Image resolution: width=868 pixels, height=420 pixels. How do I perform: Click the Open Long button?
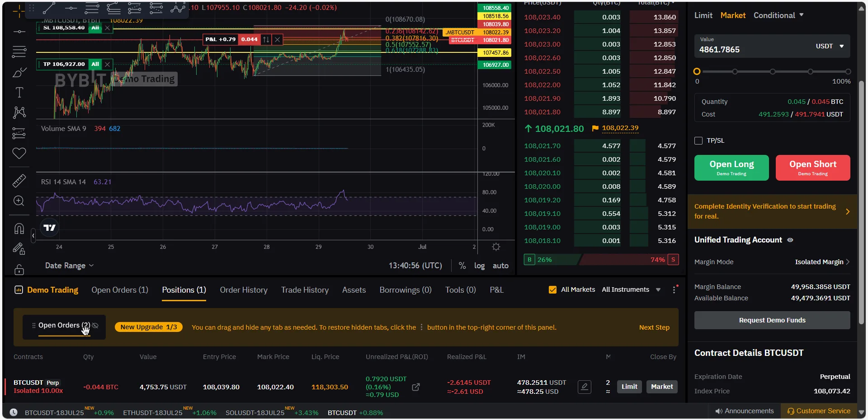click(731, 168)
